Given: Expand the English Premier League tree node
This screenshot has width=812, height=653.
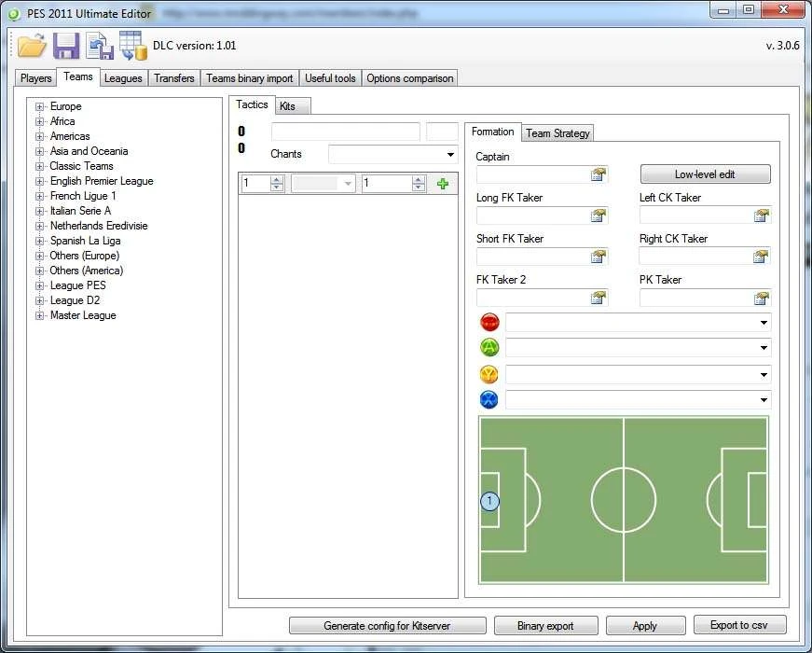Looking at the screenshot, I should coord(38,181).
